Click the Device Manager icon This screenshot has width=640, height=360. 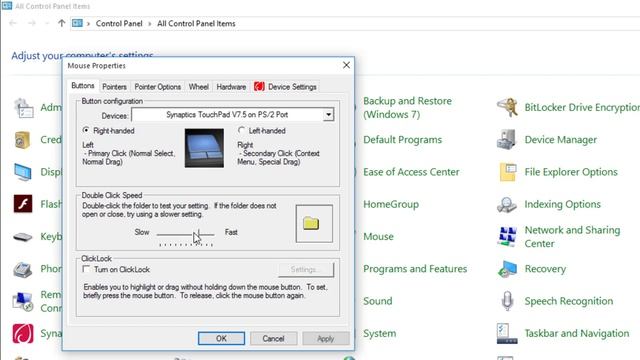pos(507,140)
